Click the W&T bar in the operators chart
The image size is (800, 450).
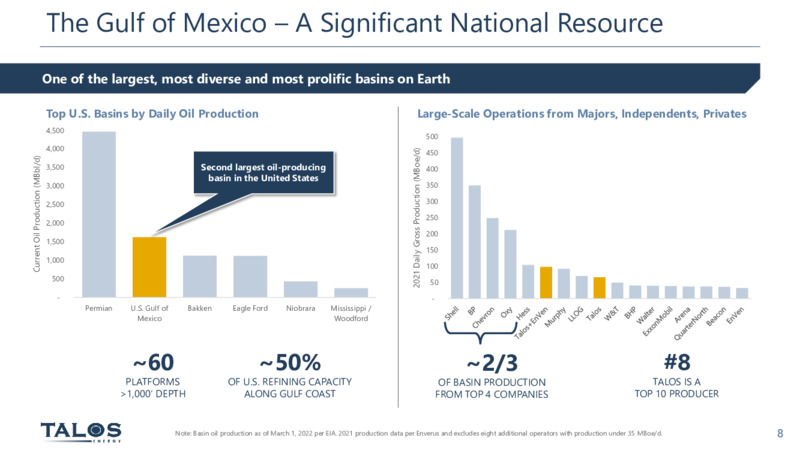[617, 290]
